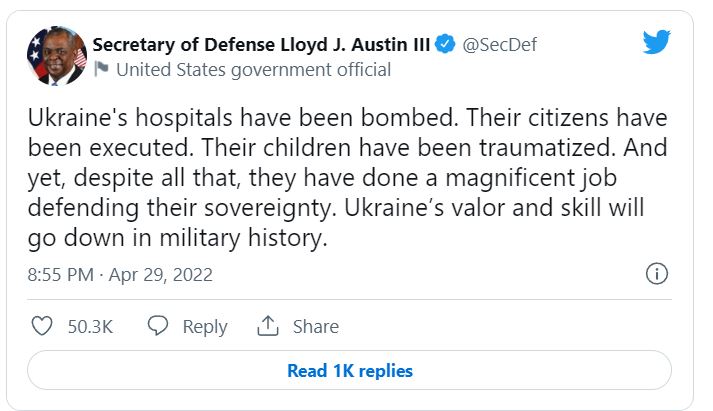Open the tweet info circle icon
Screen dimensions: 713x411
(657, 274)
